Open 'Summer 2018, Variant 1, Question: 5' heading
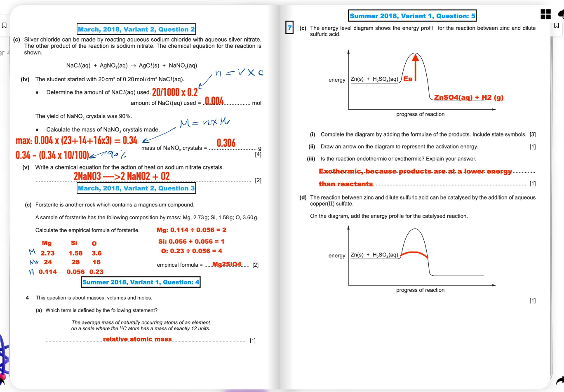The image size is (564, 392). 412,16
